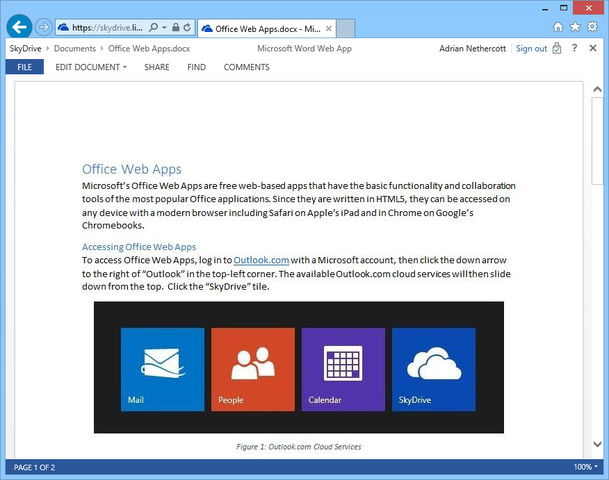Screen dimensions: 609x480
Task: Click the browser forward arrow button
Action: (43, 27)
